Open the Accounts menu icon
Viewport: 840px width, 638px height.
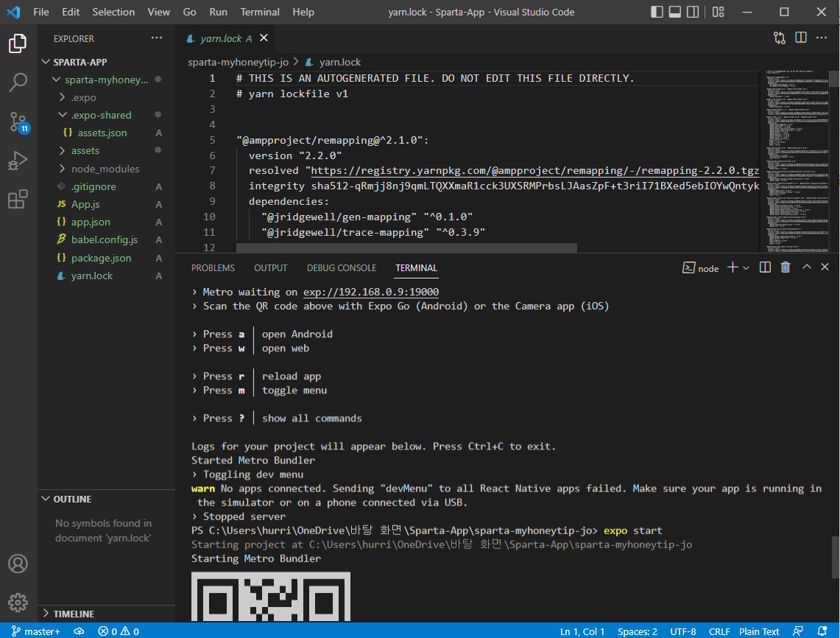tap(18, 564)
